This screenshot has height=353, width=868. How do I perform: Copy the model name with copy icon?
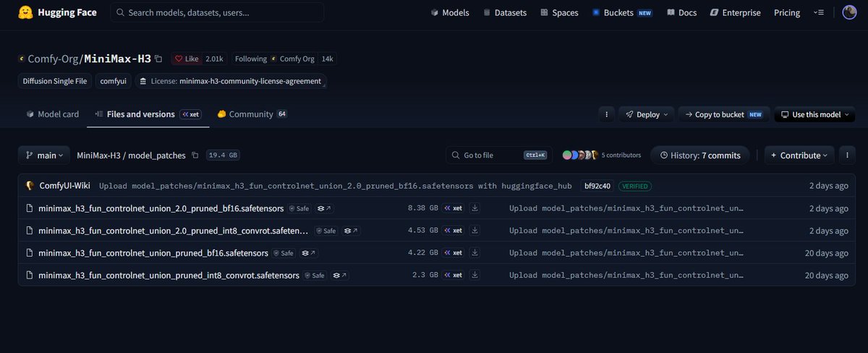click(x=158, y=59)
